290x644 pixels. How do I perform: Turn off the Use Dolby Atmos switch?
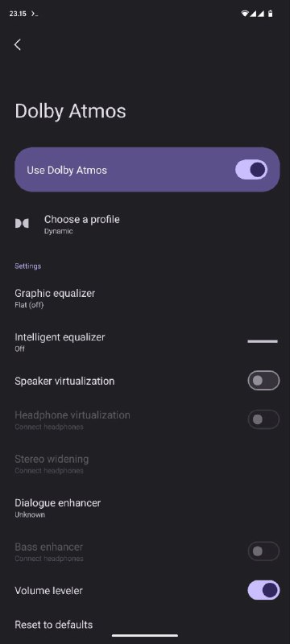(x=251, y=170)
